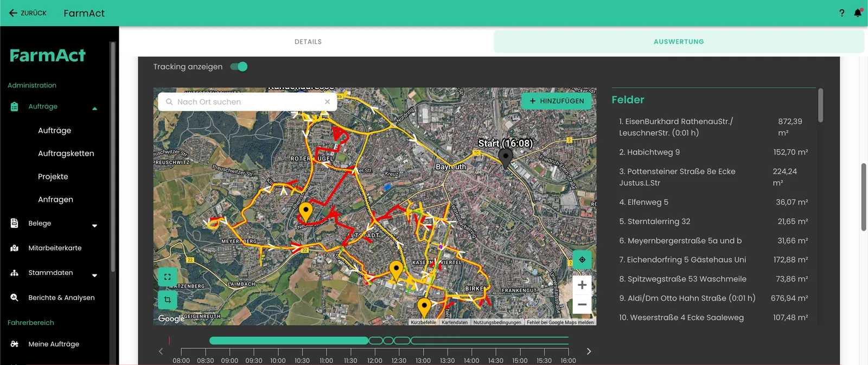This screenshot has height=365, width=868.
Task: Focus the Nach Ort suchen search field
Action: [x=247, y=102]
